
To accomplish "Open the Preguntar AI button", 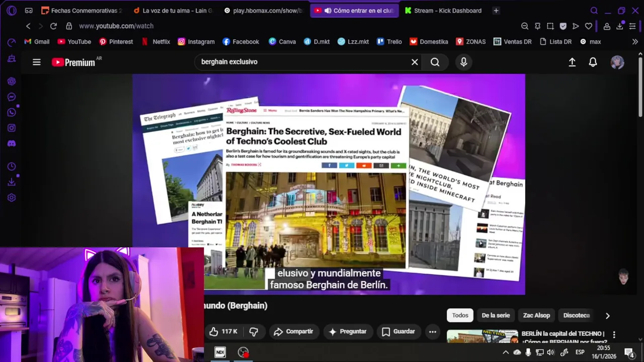I will (347, 331).
